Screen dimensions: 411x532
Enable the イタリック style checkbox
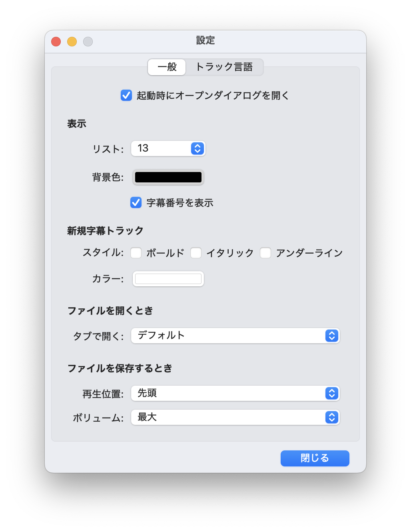[x=196, y=253]
